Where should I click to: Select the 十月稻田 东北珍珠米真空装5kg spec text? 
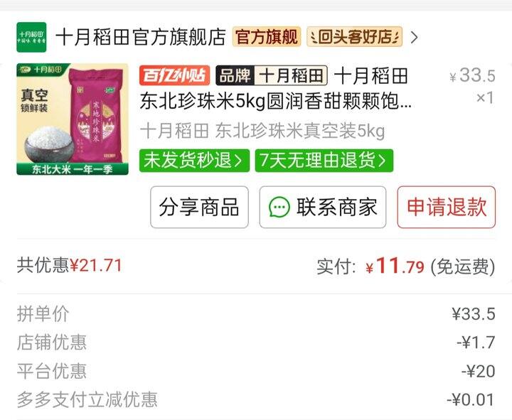pyautogui.click(x=262, y=131)
